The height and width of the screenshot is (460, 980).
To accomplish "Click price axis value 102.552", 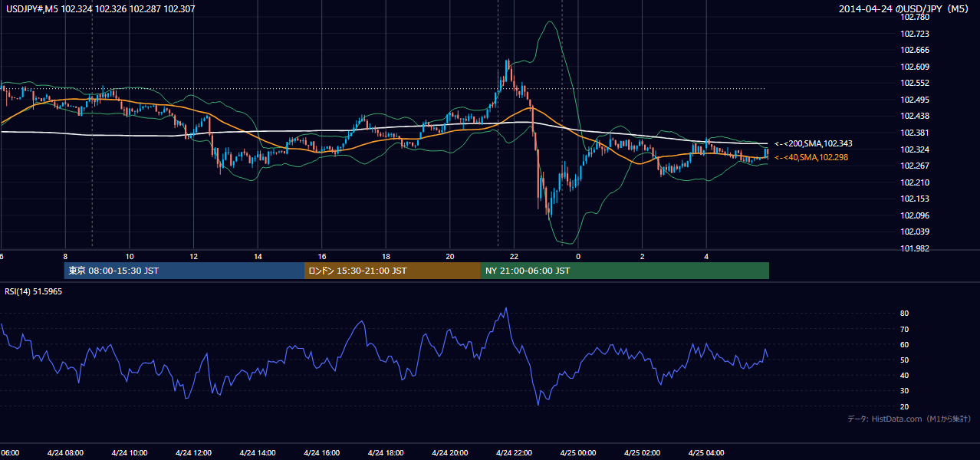I will 915,83.
